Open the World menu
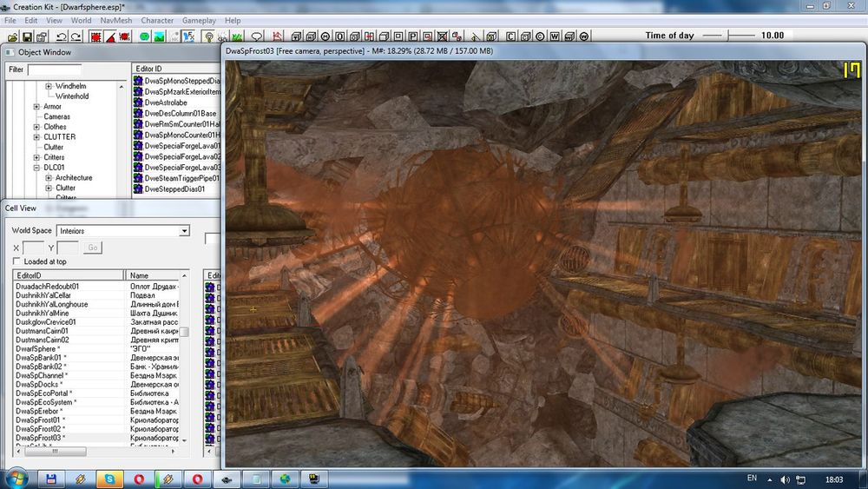868x489 pixels. pyautogui.click(x=81, y=21)
